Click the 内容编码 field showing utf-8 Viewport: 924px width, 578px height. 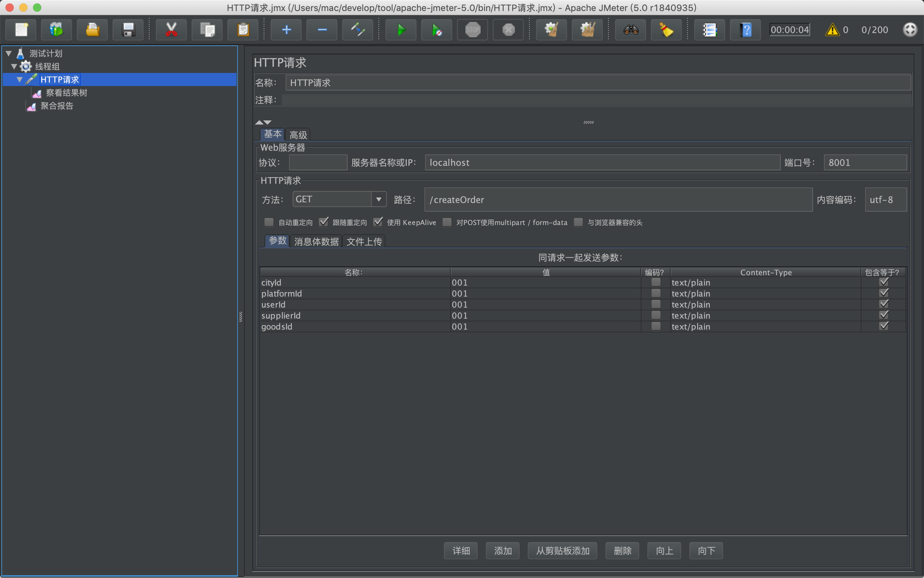[886, 200]
